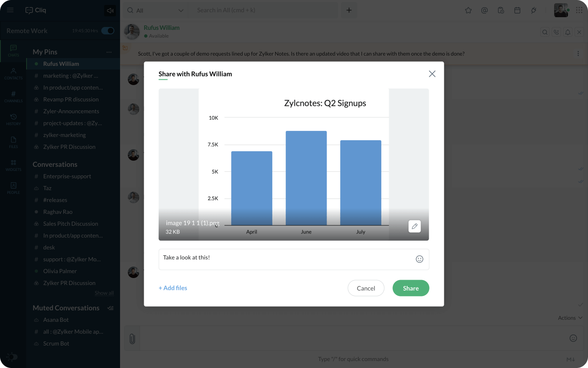Open mentions via the @ icon

click(485, 10)
